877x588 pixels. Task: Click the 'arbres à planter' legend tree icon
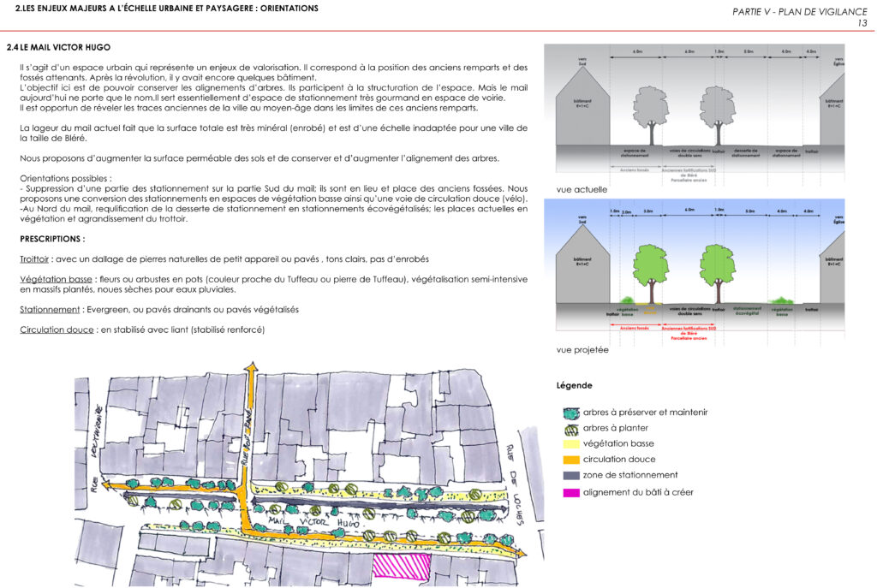[x=571, y=428]
